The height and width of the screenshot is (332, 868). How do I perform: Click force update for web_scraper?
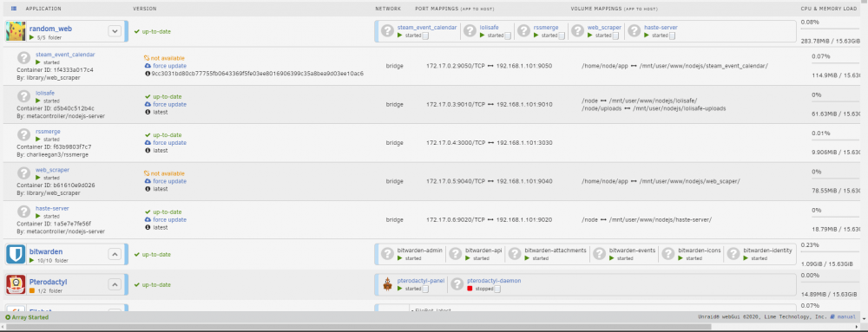point(169,181)
